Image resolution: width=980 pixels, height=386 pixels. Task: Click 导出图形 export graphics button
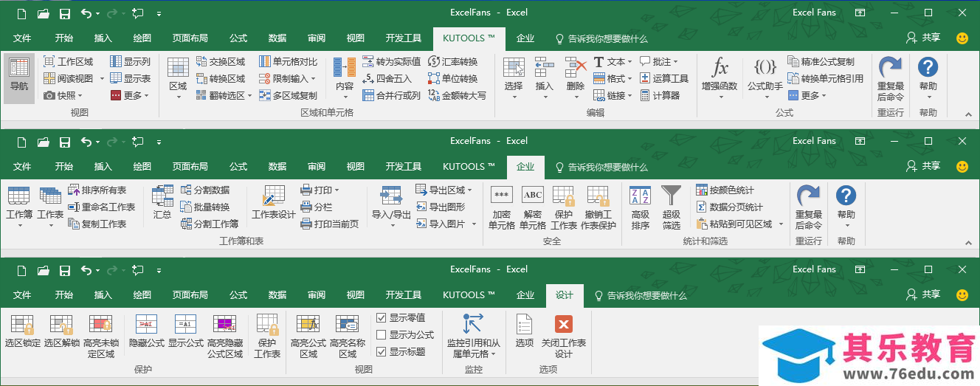(x=441, y=207)
